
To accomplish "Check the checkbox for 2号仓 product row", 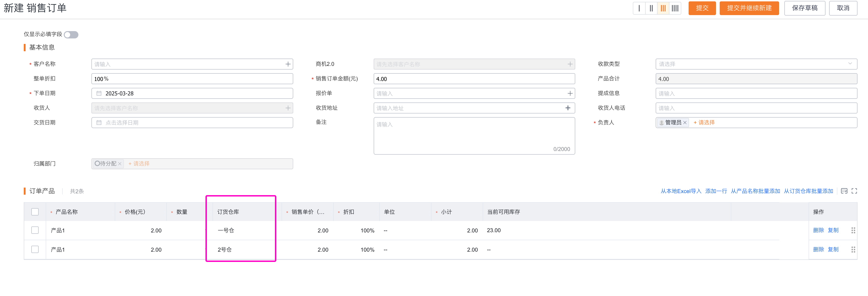I will coord(35,250).
